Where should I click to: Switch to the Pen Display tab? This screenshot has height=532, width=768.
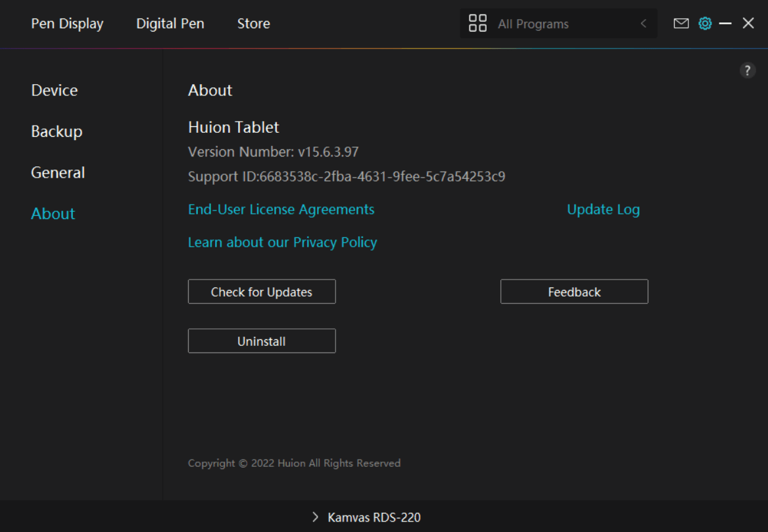[x=67, y=24]
